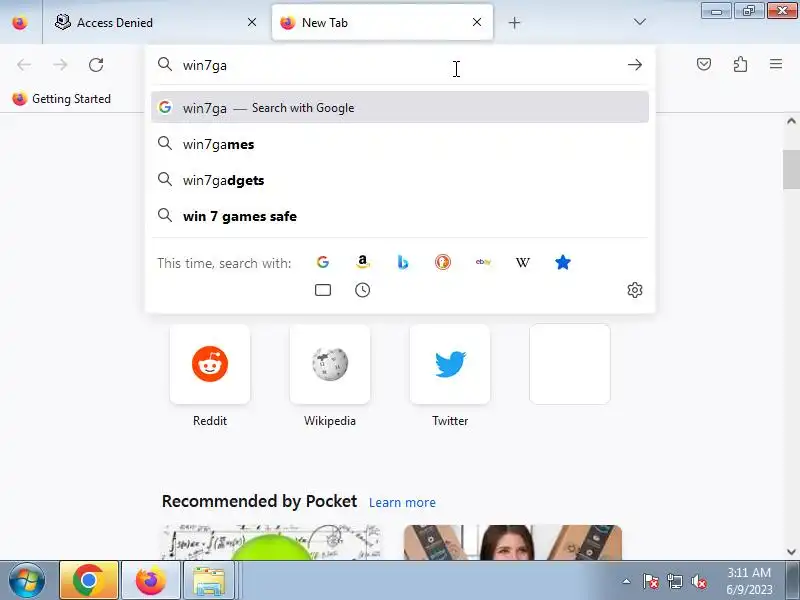Search in history with clock icon
Image resolution: width=800 pixels, height=600 pixels.
[x=362, y=290]
